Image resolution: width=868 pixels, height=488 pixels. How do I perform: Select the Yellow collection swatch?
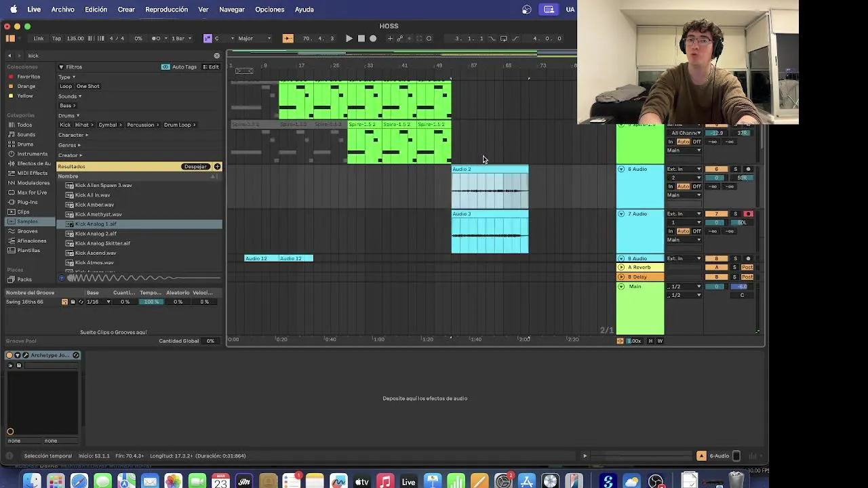pos(11,96)
